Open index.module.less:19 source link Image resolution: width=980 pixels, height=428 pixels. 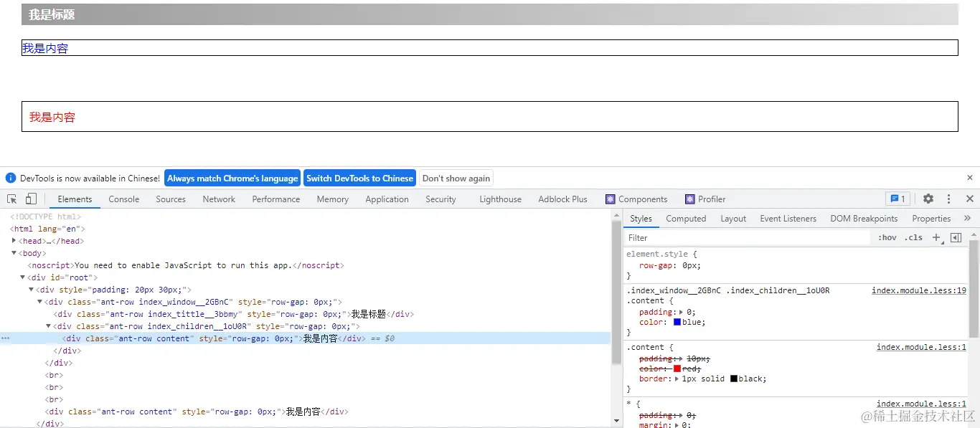click(920, 290)
